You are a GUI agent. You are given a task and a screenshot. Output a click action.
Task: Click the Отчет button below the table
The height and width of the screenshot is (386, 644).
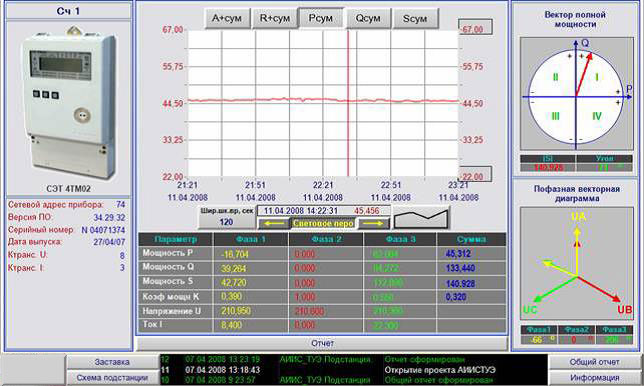322,343
